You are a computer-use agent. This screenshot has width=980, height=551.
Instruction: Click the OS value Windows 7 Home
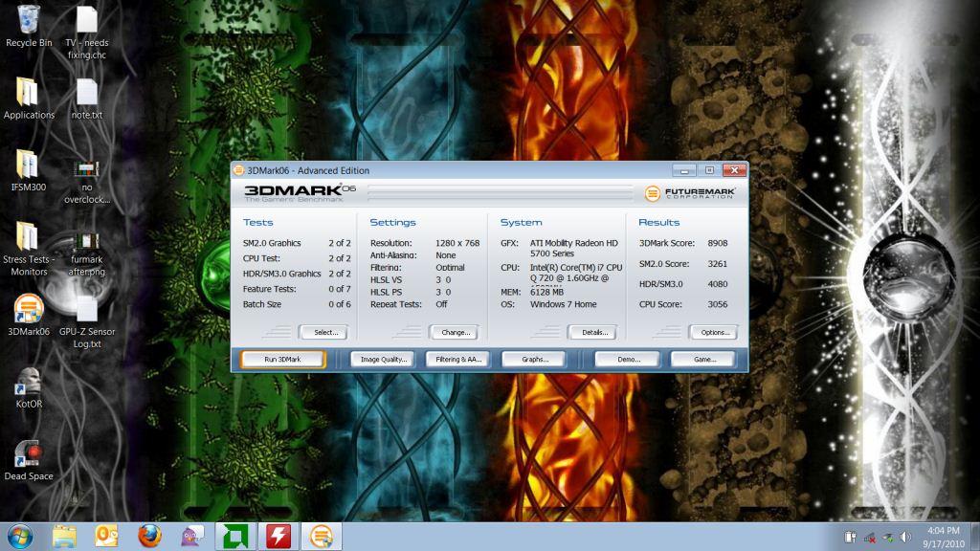click(563, 304)
